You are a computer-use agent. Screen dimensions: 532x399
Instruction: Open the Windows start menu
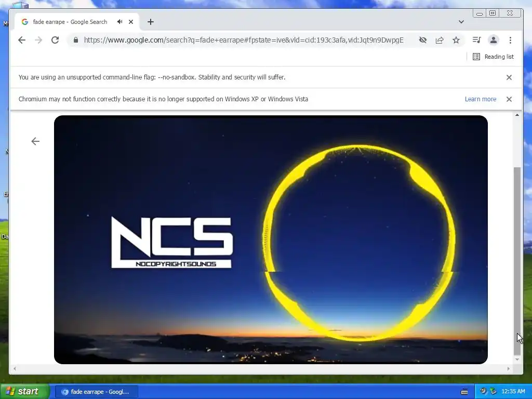tap(24, 392)
